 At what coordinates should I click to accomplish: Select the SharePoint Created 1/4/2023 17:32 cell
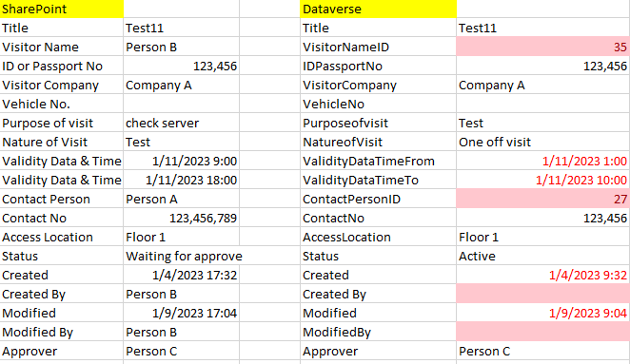pyautogui.click(x=181, y=275)
